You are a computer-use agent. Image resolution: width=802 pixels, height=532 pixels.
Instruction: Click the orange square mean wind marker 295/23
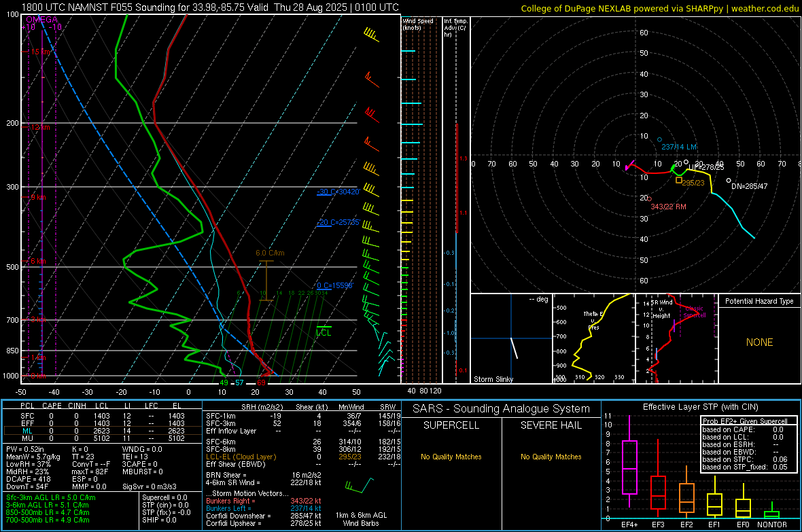coord(679,180)
